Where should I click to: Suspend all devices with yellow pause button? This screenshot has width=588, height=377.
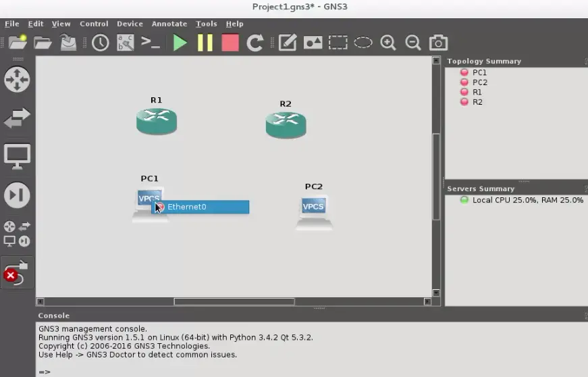(x=205, y=43)
